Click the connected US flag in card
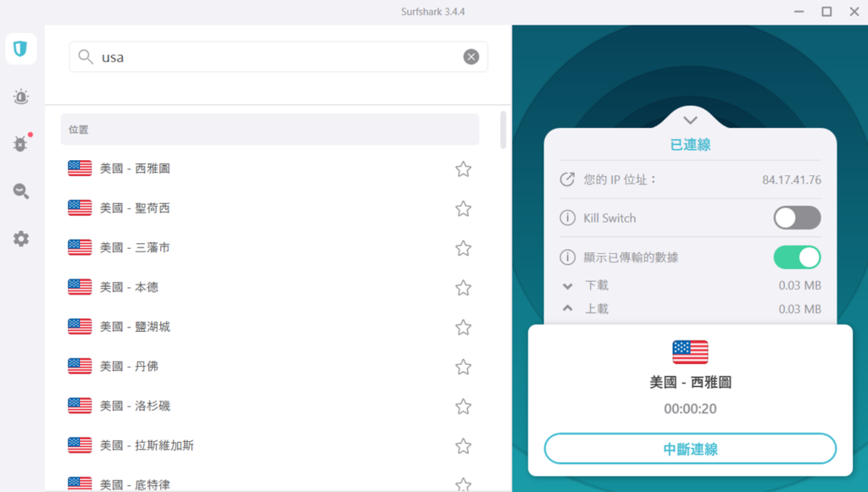This screenshot has width=868, height=492. click(690, 351)
